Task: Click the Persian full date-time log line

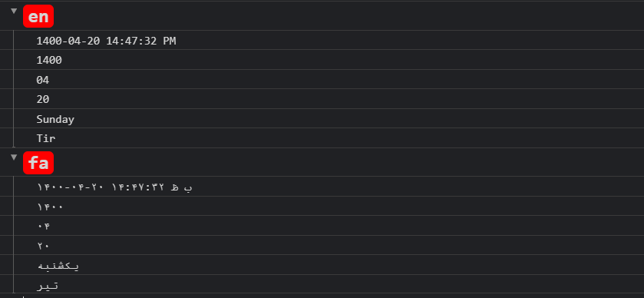Action: (x=114, y=187)
